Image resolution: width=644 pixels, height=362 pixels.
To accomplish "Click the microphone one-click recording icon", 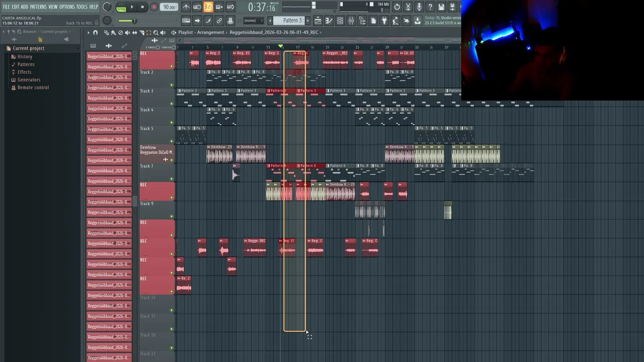I will pyautogui.click(x=419, y=7).
